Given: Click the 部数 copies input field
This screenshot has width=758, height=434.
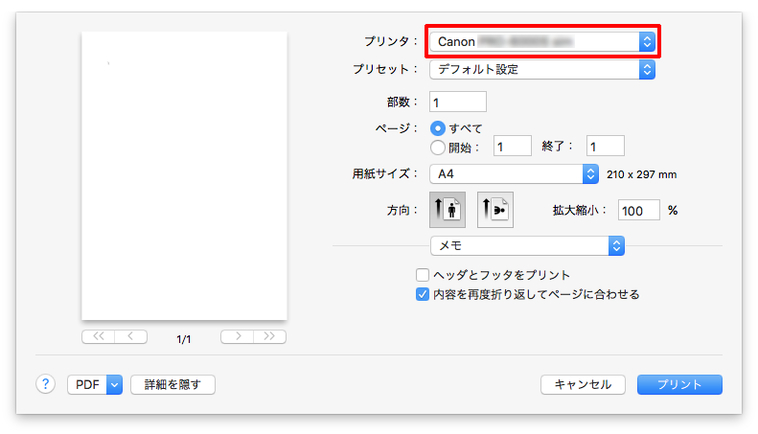Looking at the screenshot, I should [x=457, y=101].
